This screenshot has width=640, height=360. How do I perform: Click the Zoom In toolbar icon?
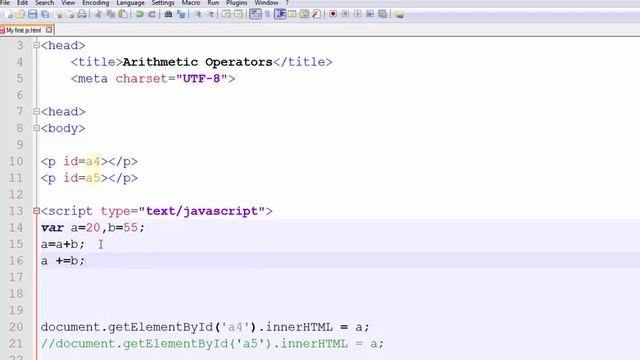tap(199, 15)
